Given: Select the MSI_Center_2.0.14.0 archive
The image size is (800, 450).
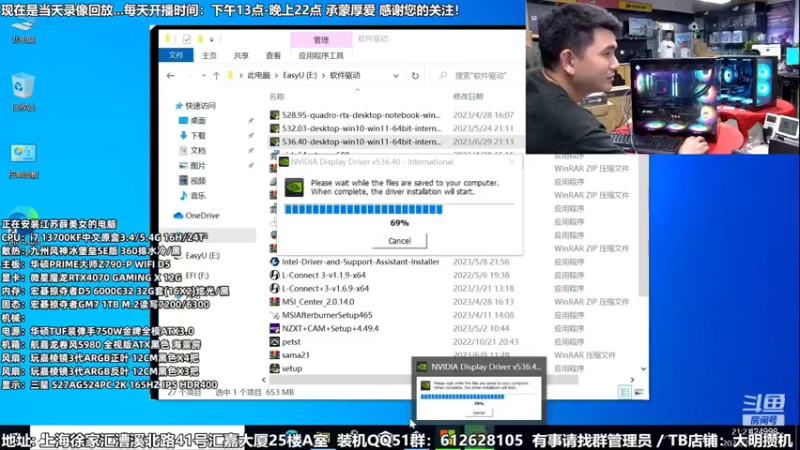Looking at the screenshot, I should [318, 302].
